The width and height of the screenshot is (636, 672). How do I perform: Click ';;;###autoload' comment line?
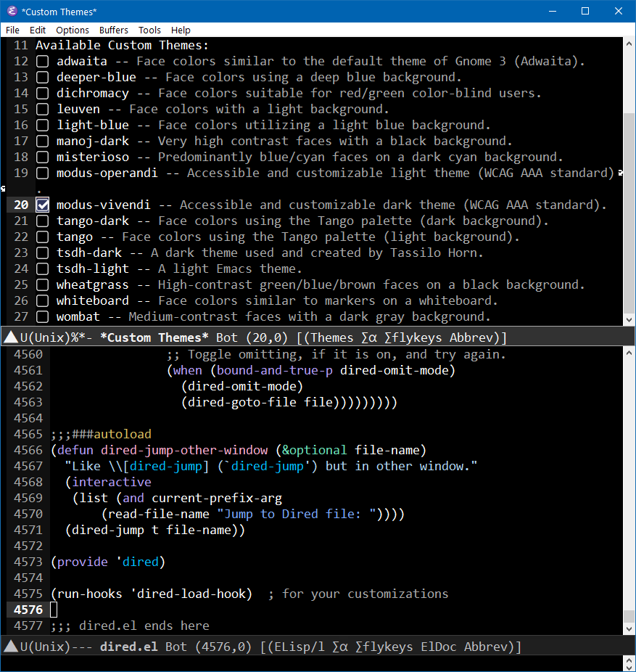tap(101, 434)
